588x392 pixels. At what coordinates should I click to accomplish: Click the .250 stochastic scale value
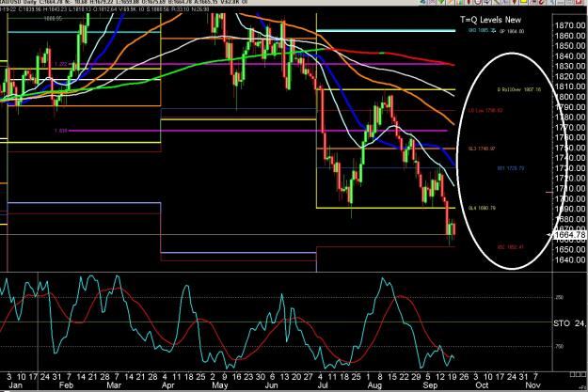coord(559,298)
